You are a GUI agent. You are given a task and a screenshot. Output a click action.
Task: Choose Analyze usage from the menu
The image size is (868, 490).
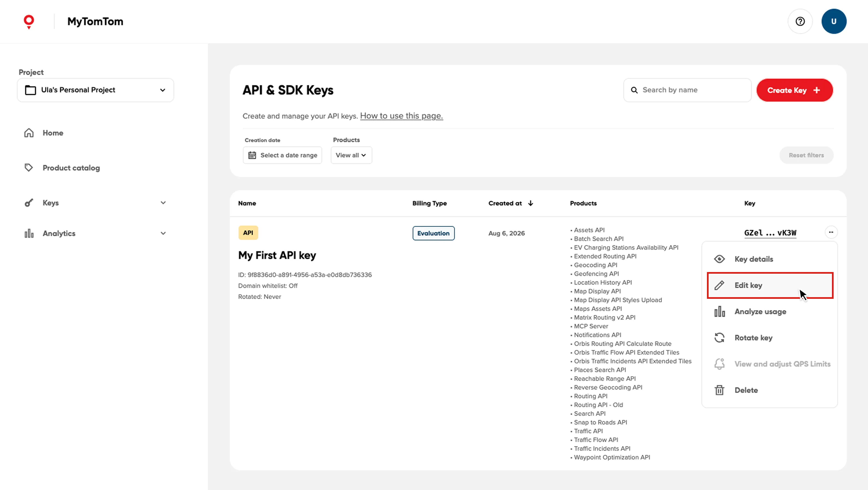point(770,312)
